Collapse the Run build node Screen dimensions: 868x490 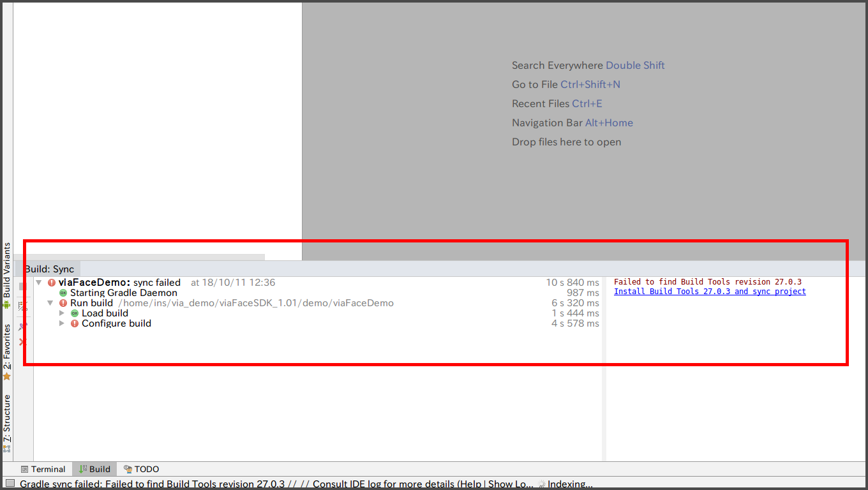pos(50,303)
